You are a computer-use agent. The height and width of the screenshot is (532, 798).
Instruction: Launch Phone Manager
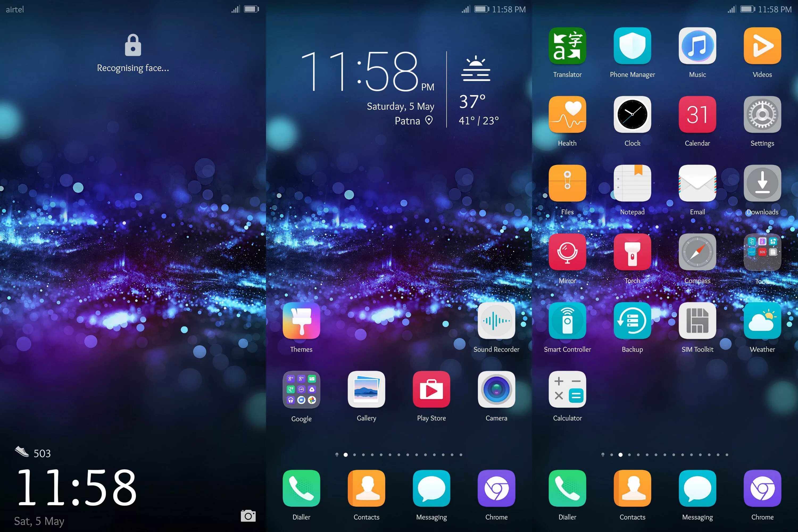[632, 53]
